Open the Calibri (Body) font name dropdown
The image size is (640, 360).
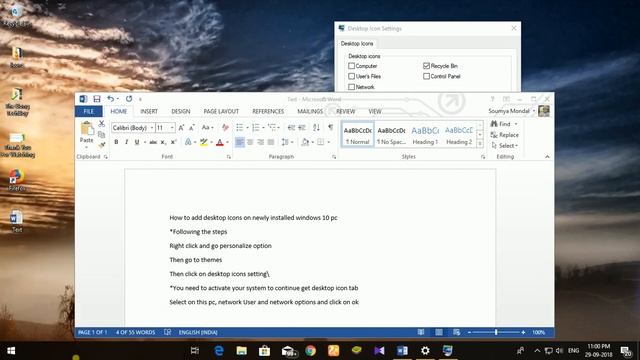click(x=152, y=128)
